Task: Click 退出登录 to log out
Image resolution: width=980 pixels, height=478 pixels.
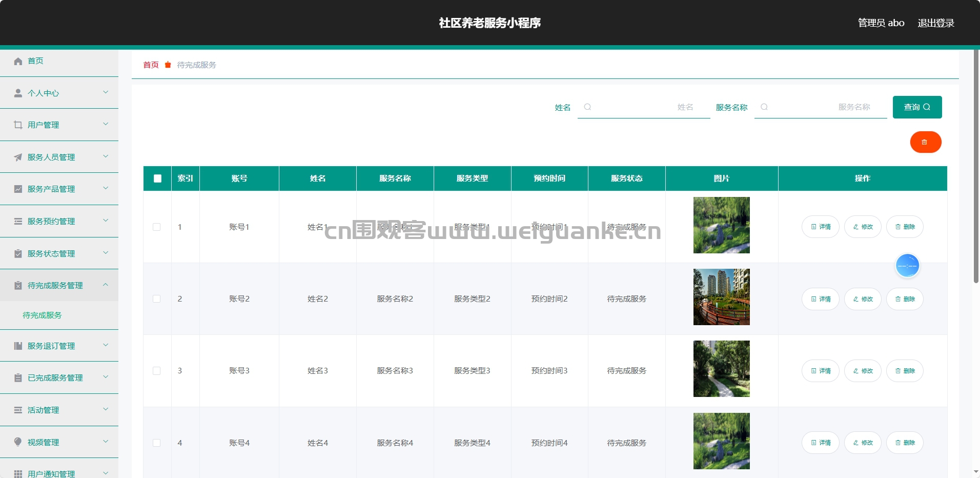Action: 936,23
